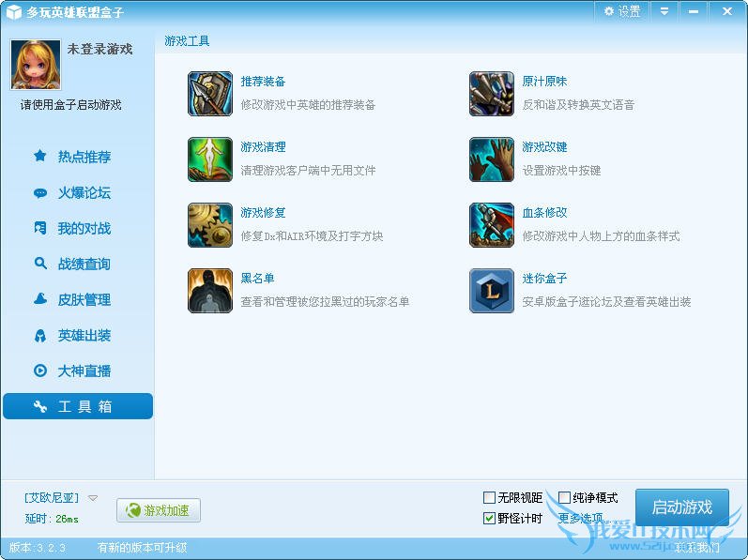Image resolution: width=748 pixels, height=560 pixels.
Task: Launch the 迷你盒子 hexagon L icon
Action: point(492,291)
